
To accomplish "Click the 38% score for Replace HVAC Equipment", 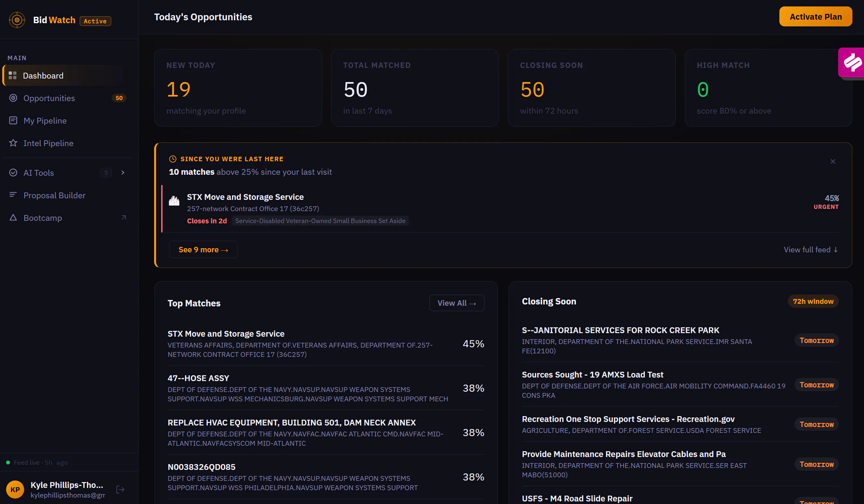I will tap(473, 433).
